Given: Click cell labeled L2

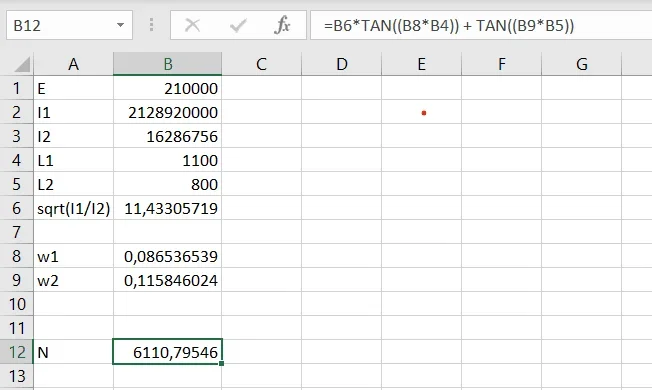Looking at the screenshot, I should pyautogui.click(x=74, y=184).
